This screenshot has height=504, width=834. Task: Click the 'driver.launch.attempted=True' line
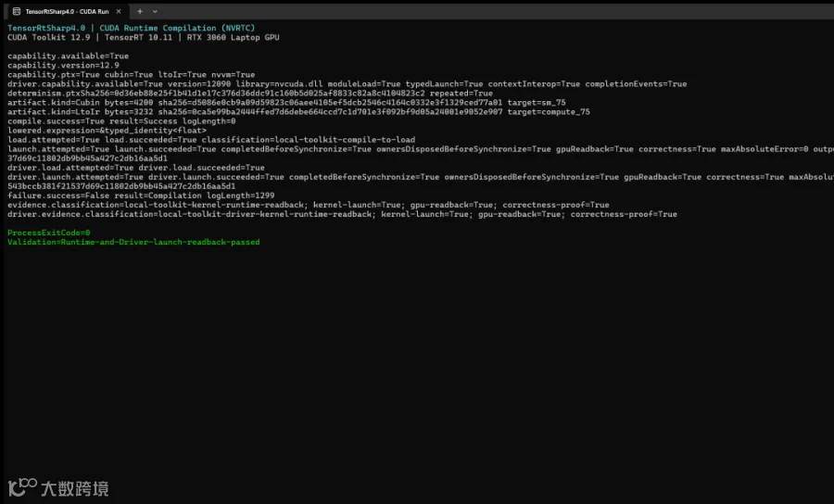pos(421,177)
